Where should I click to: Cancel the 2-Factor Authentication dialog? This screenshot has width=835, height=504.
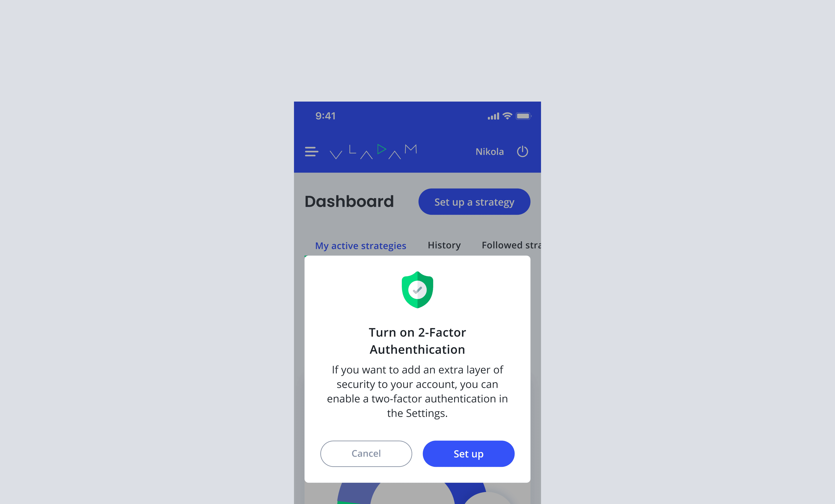coord(366,453)
